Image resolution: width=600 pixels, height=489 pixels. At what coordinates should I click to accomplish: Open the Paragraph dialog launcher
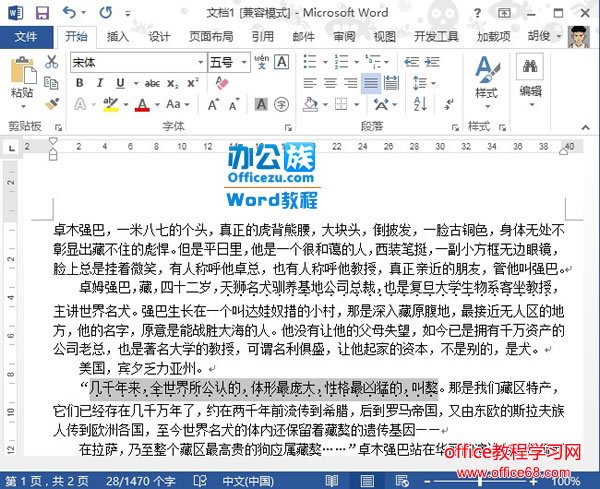(x=455, y=127)
